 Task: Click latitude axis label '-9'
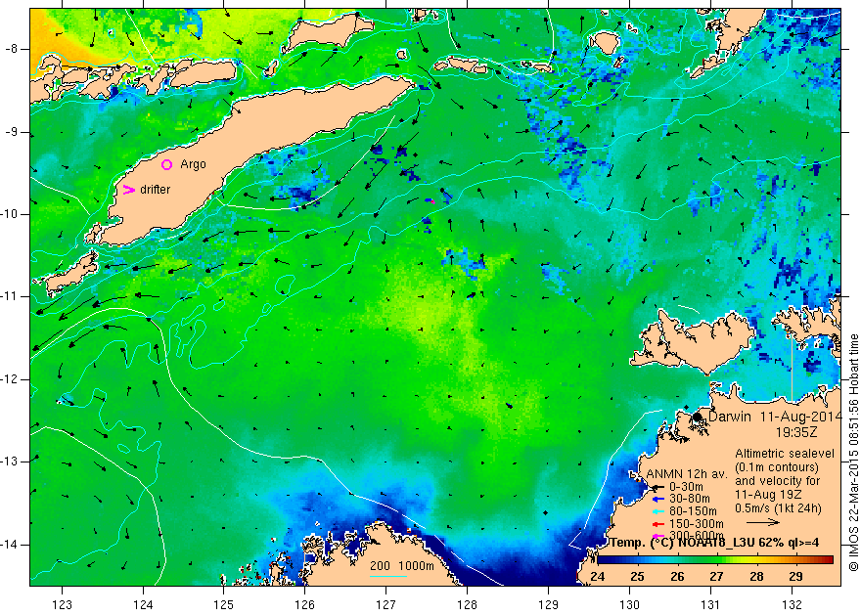click(x=12, y=132)
